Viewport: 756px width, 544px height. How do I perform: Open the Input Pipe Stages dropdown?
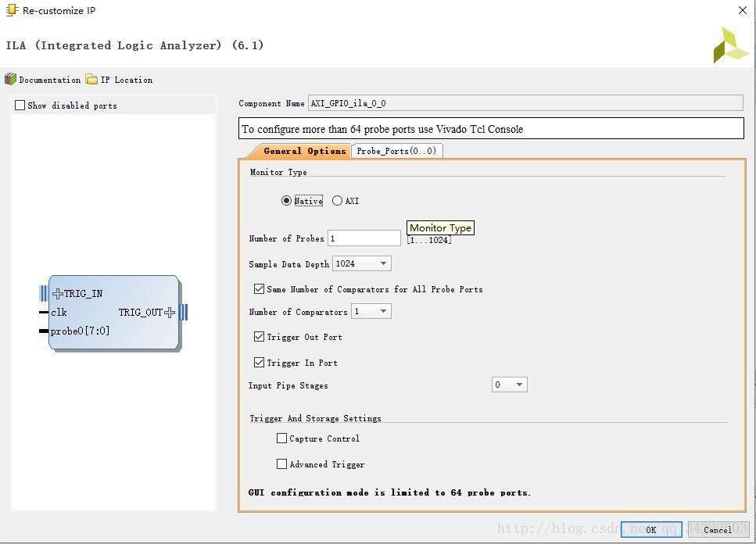pyautogui.click(x=509, y=385)
